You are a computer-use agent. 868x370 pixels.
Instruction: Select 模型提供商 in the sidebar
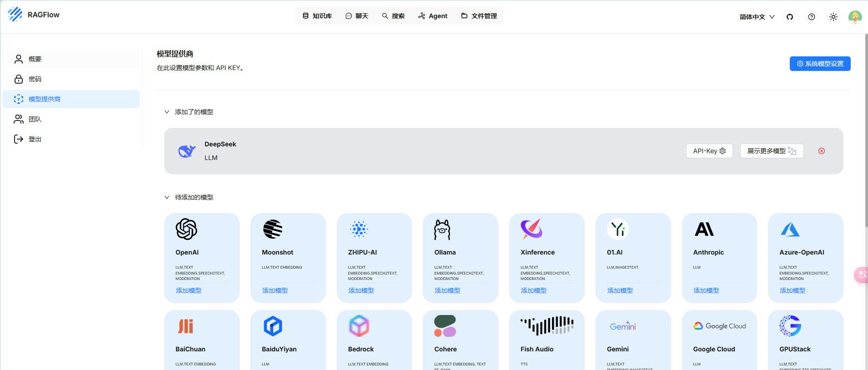71,99
